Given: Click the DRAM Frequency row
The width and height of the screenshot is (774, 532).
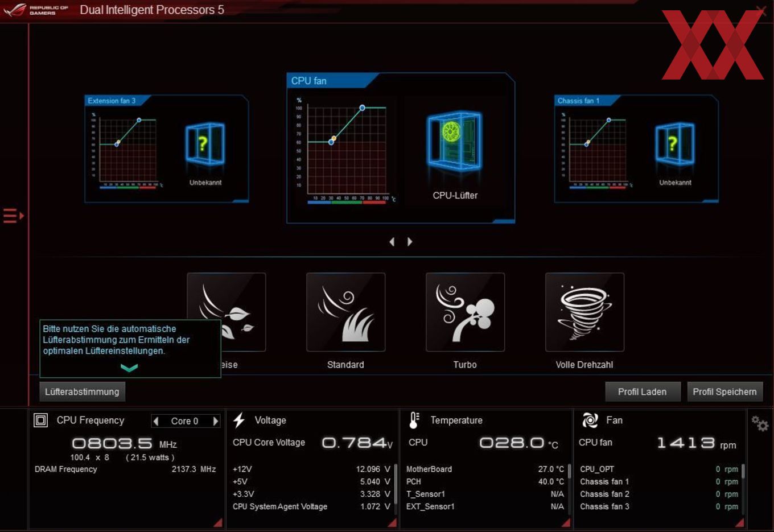Looking at the screenshot, I should 125,469.
